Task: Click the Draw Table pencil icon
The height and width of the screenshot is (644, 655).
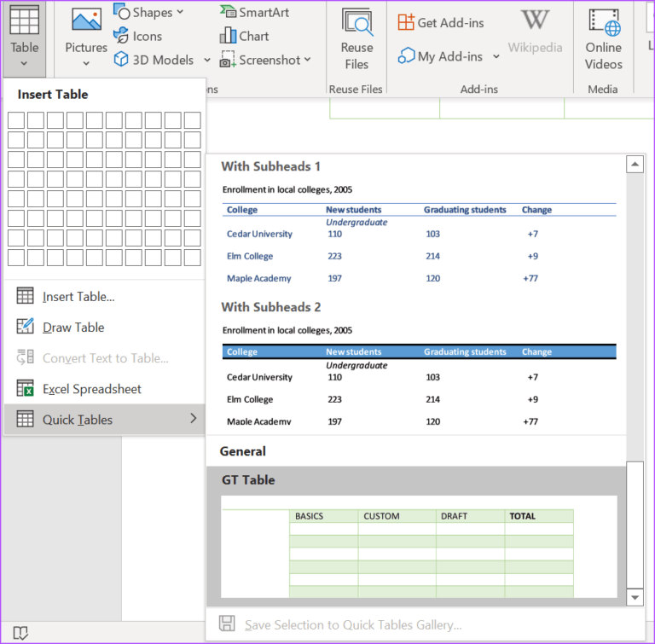Action: (25, 327)
